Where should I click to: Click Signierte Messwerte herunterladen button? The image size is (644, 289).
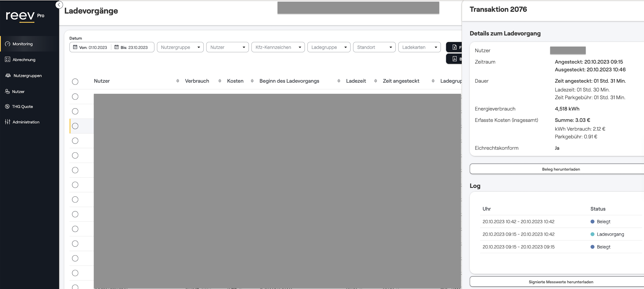[x=560, y=282]
